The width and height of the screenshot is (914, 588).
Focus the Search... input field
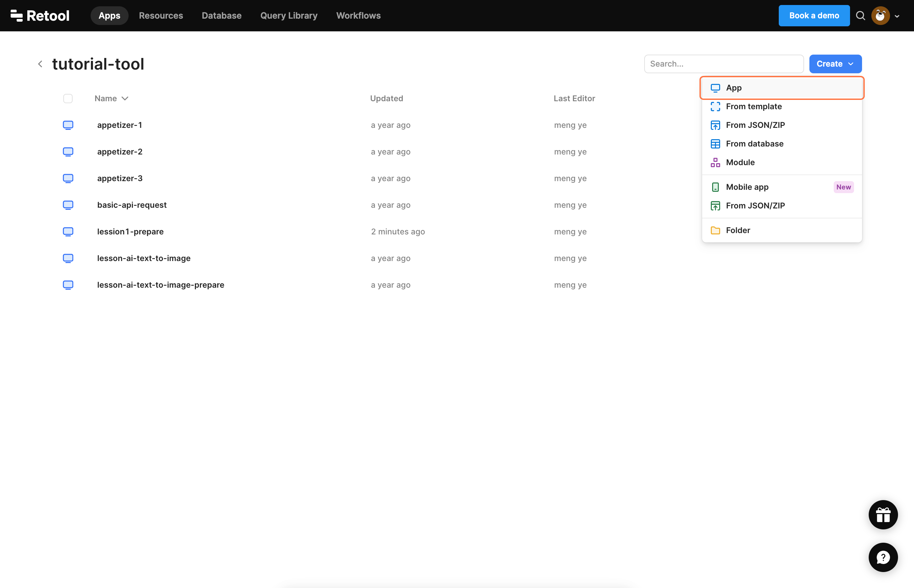pyautogui.click(x=723, y=64)
